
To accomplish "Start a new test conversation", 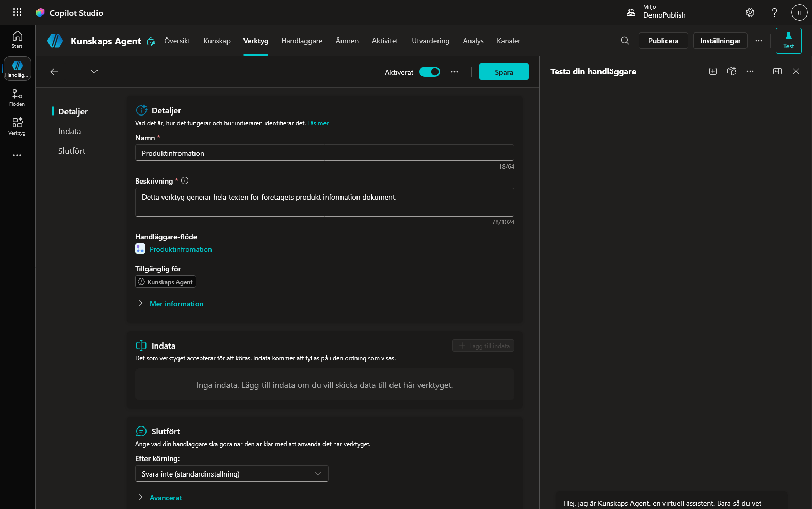I will [x=713, y=71].
